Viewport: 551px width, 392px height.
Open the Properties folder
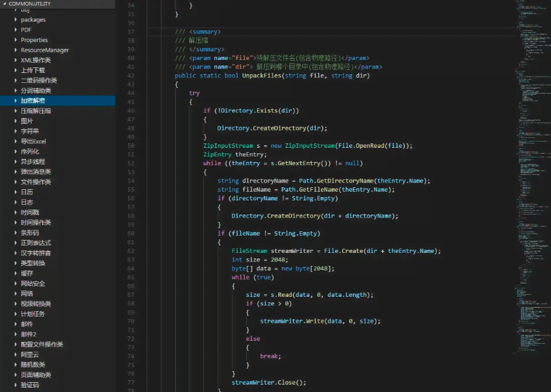[34, 40]
